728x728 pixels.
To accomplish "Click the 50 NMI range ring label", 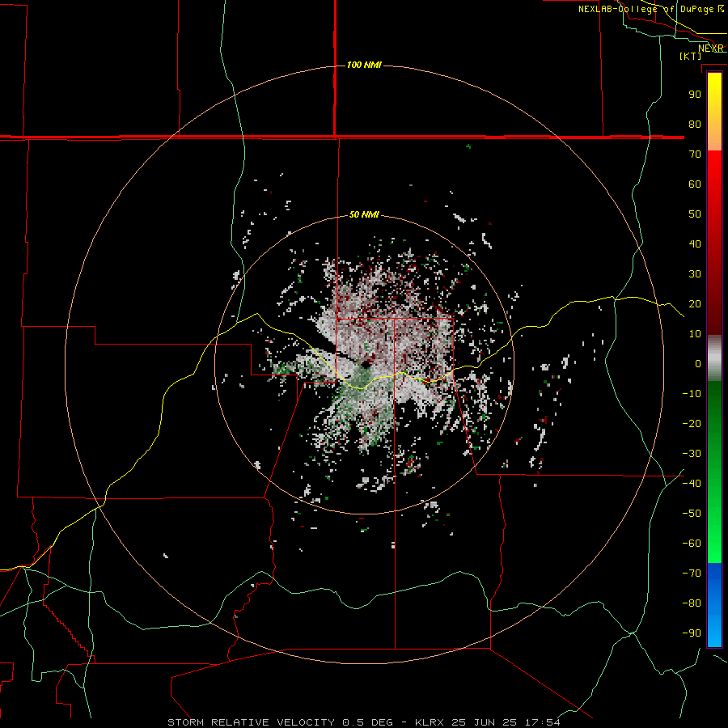I will [x=364, y=214].
